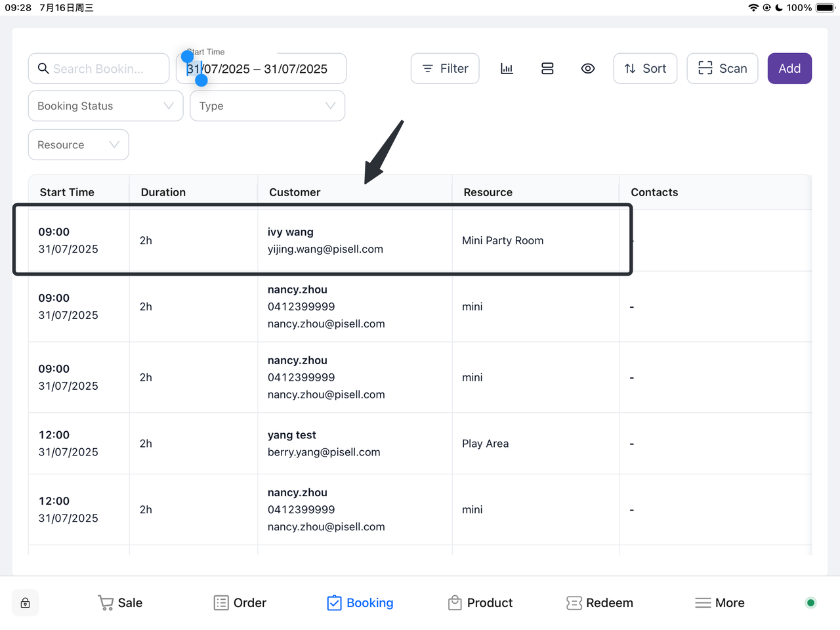The width and height of the screenshot is (840, 630).
Task: Toggle the eye visibility icon
Action: click(588, 69)
